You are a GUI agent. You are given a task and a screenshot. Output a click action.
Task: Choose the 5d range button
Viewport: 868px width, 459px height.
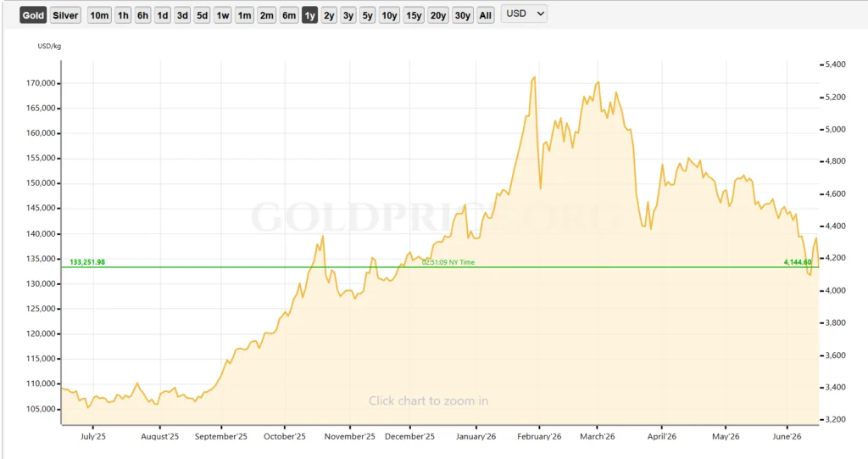[202, 15]
